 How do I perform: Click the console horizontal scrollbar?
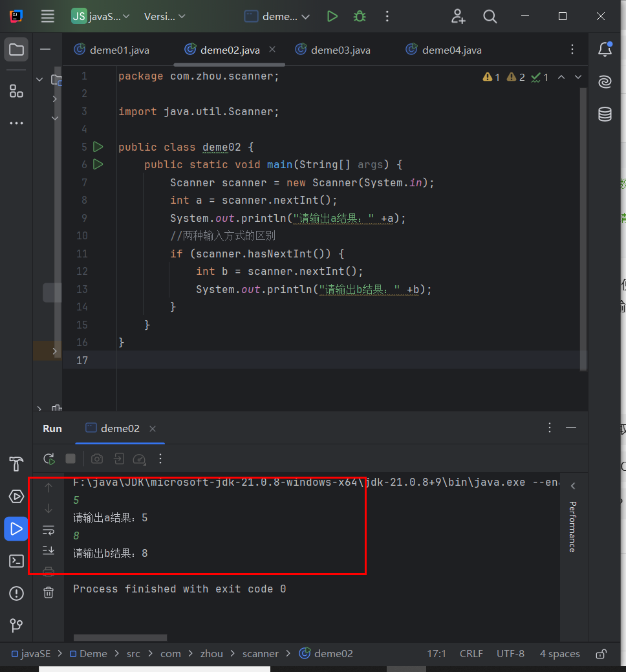coord(120,638)
